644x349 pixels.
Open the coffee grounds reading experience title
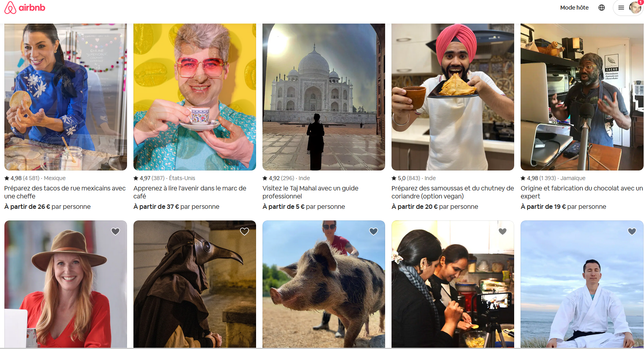[190, 192]
